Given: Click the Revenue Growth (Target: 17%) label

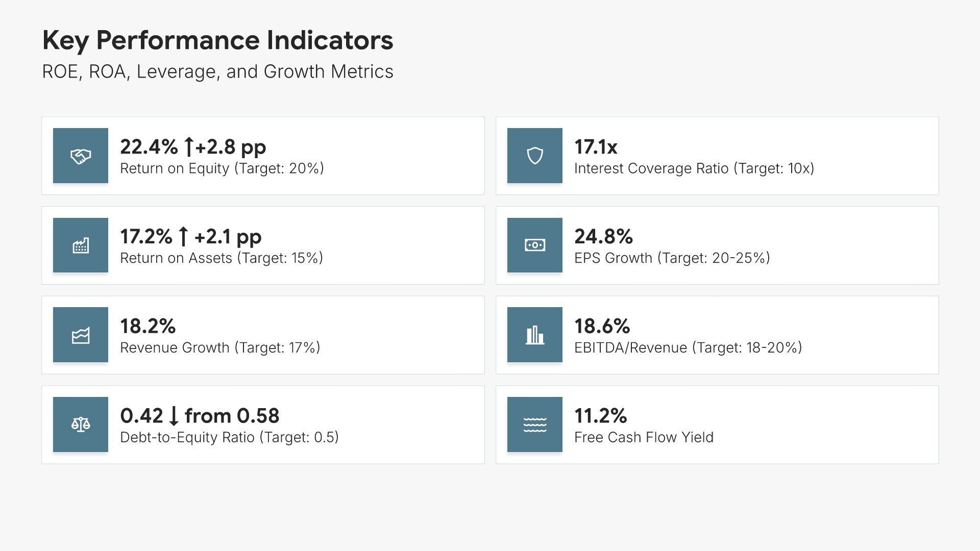Looking at the screenshot, I should 220,348.
